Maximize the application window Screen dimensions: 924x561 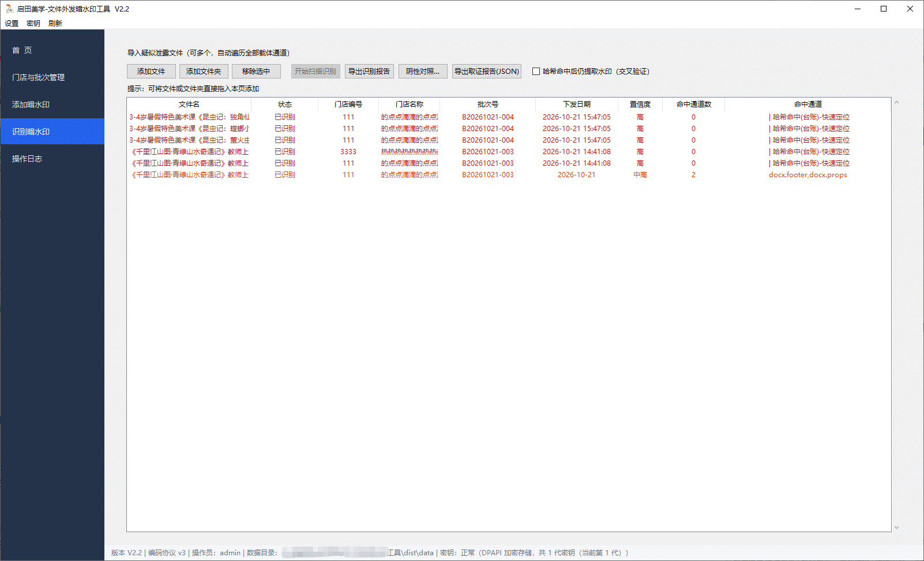884,9
